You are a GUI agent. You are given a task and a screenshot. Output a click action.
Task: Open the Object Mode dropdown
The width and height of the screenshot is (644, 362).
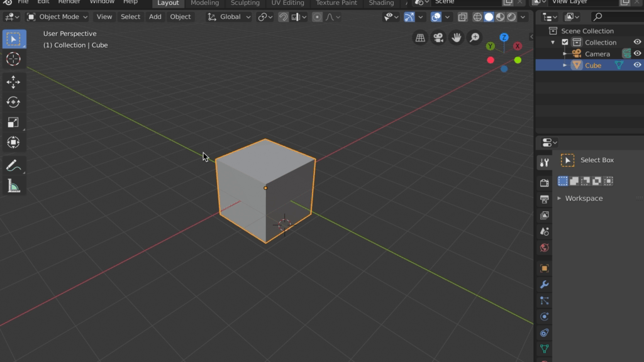(x=57, y=17)
